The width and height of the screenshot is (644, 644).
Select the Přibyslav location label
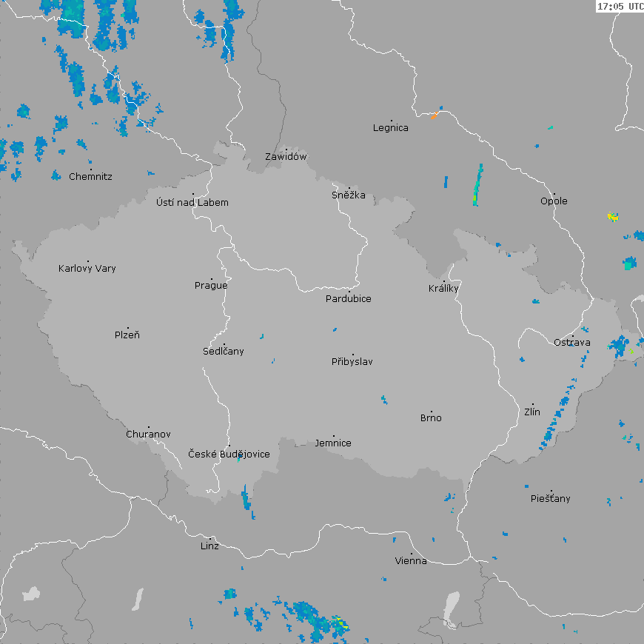[352, 362]
